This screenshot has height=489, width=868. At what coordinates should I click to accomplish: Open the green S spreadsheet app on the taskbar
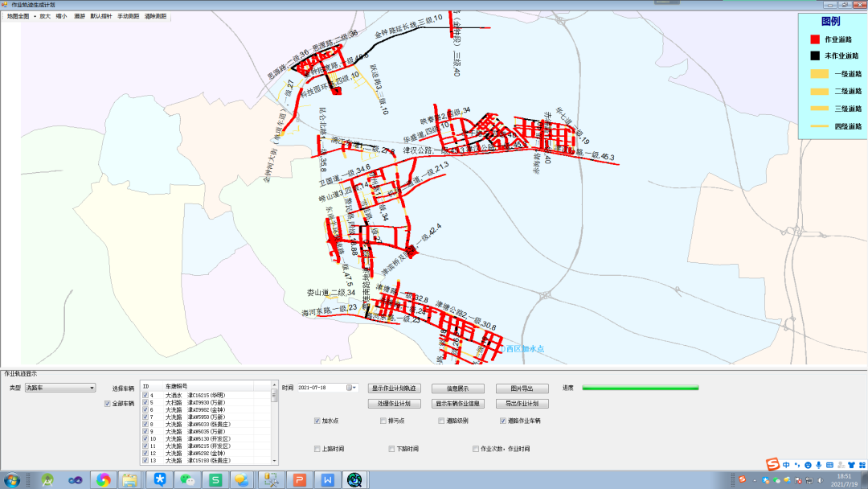[x=215, y=479]
